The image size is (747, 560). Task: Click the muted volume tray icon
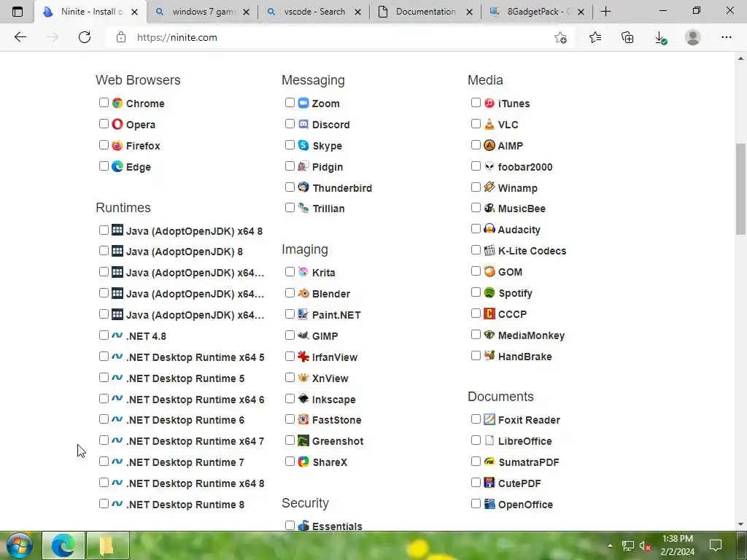pyautogui.click(x=645, y=545)
